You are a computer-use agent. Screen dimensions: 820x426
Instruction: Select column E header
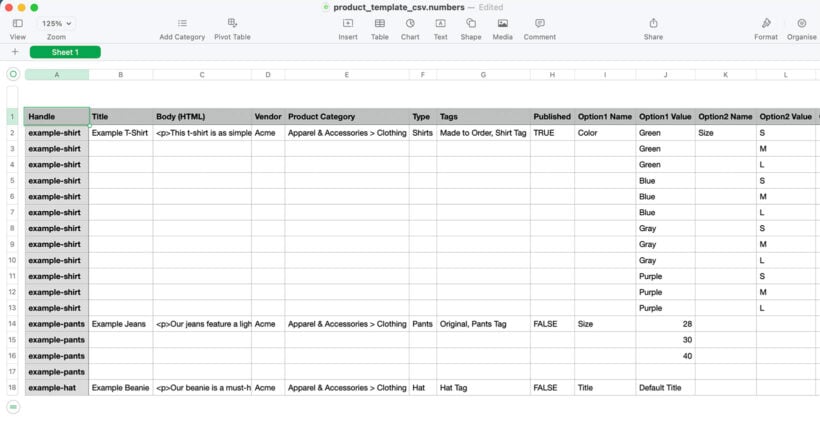click(347, 75)
